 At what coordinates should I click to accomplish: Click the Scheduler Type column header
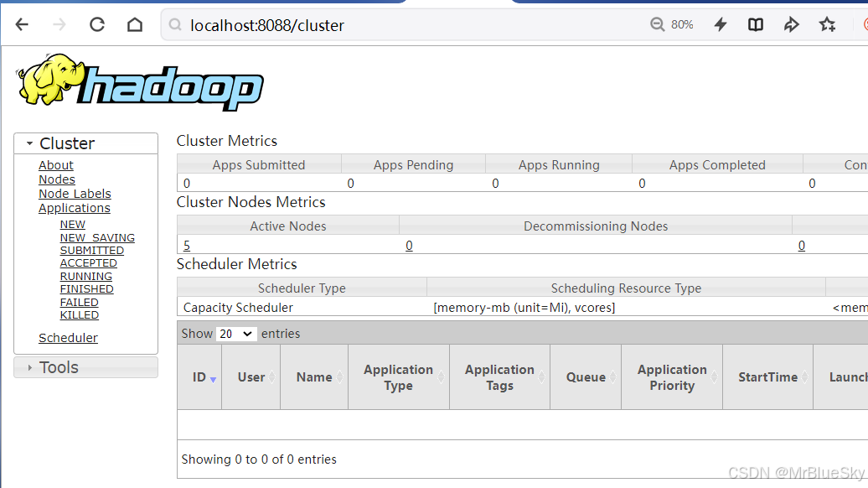pos(302,288)
